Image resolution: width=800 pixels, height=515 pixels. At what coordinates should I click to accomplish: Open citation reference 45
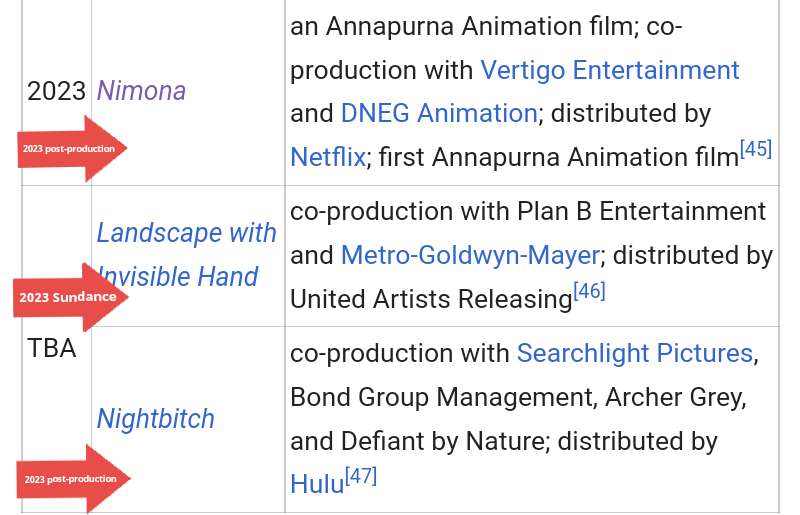756,150
